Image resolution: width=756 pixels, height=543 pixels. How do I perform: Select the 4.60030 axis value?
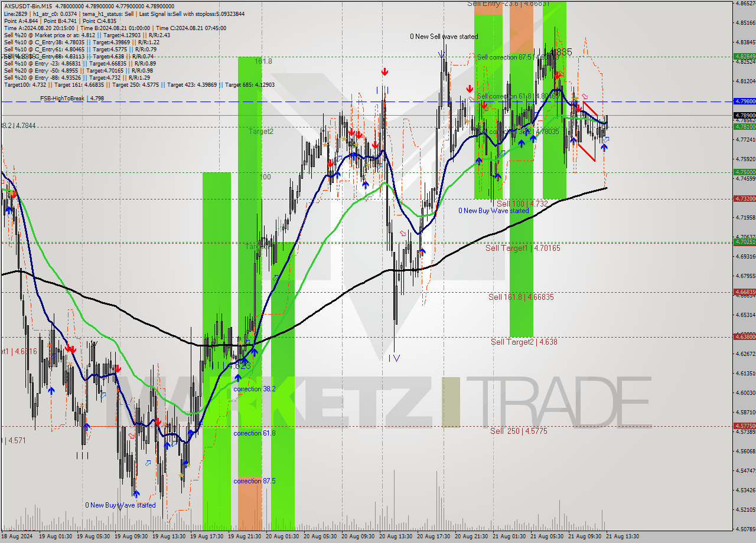click(745, 392)
